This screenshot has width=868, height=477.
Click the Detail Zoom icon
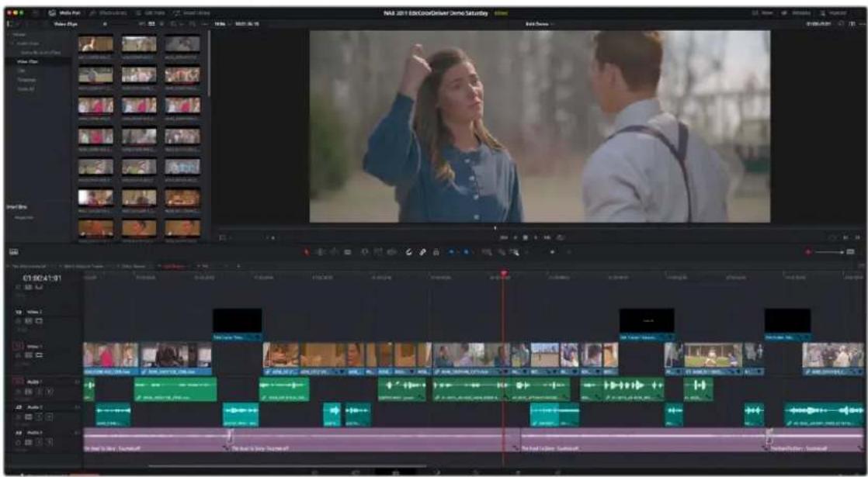click(x=502, y=252)
